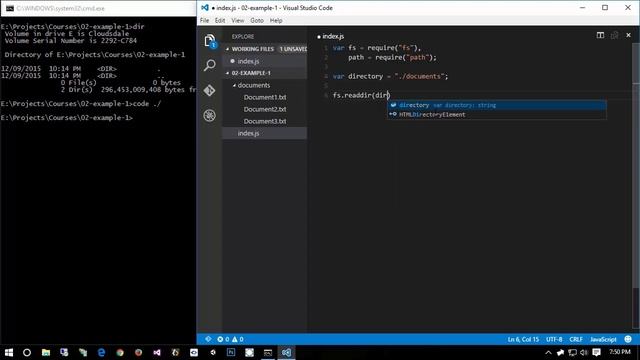Open the network icon in system tray
The image size is (640, 360).
tap(572, 352)
